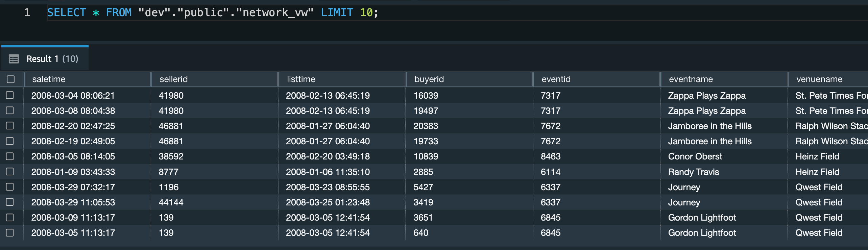Click the buyerid value 16039
This screenshot has height=250, width=868.
(426, 96)
